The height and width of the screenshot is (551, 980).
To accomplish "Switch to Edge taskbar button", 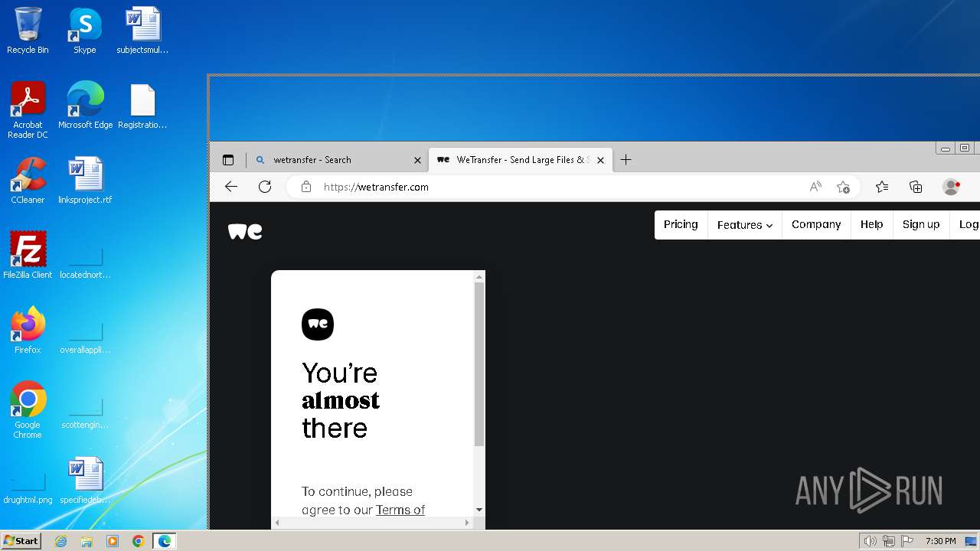I will (x=165, y=541).
